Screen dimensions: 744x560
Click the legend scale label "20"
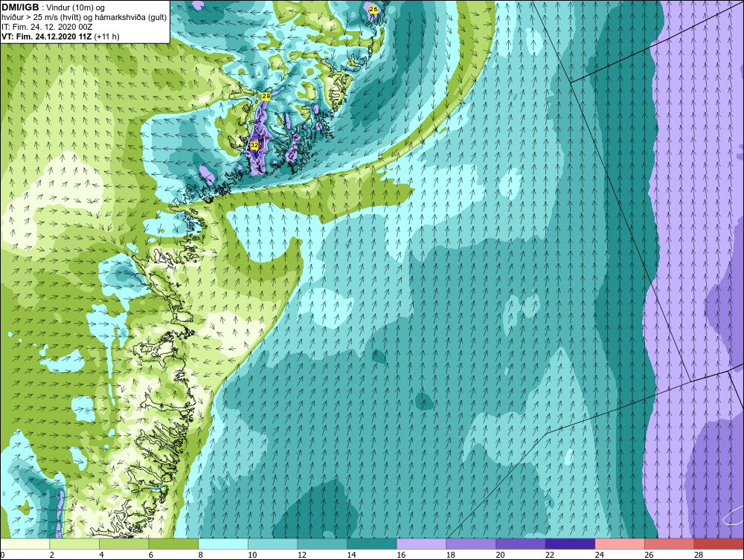pos(500,556)
